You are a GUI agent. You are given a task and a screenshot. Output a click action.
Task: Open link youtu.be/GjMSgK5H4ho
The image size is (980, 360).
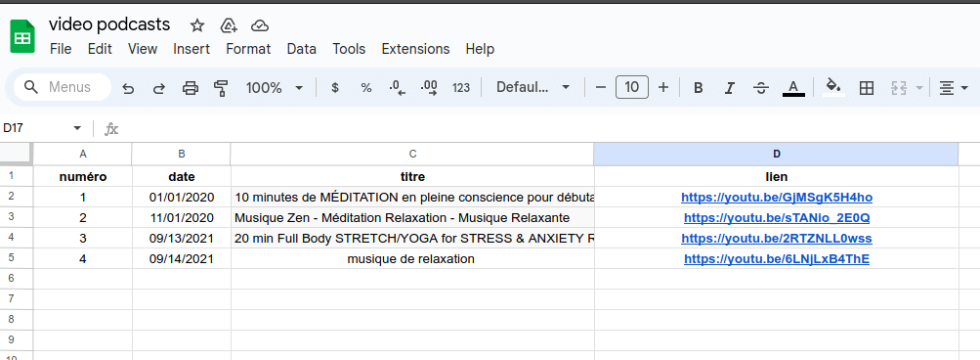776,198
